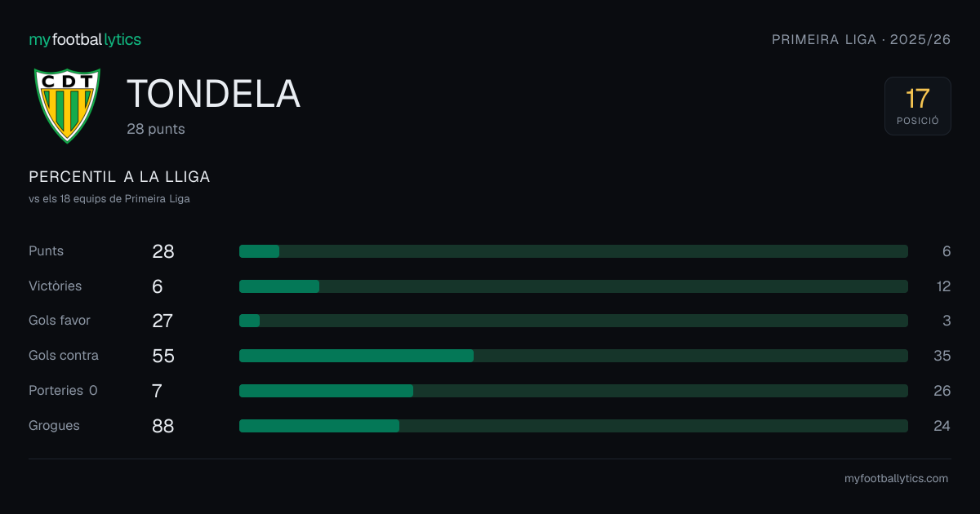
Task: Click the Gols contra percentile number 35
Action: (x=942, y=356)
